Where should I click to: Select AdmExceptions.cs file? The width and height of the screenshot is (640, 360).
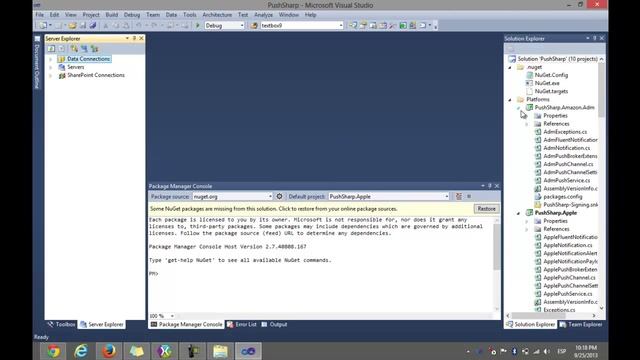[565, 132]
